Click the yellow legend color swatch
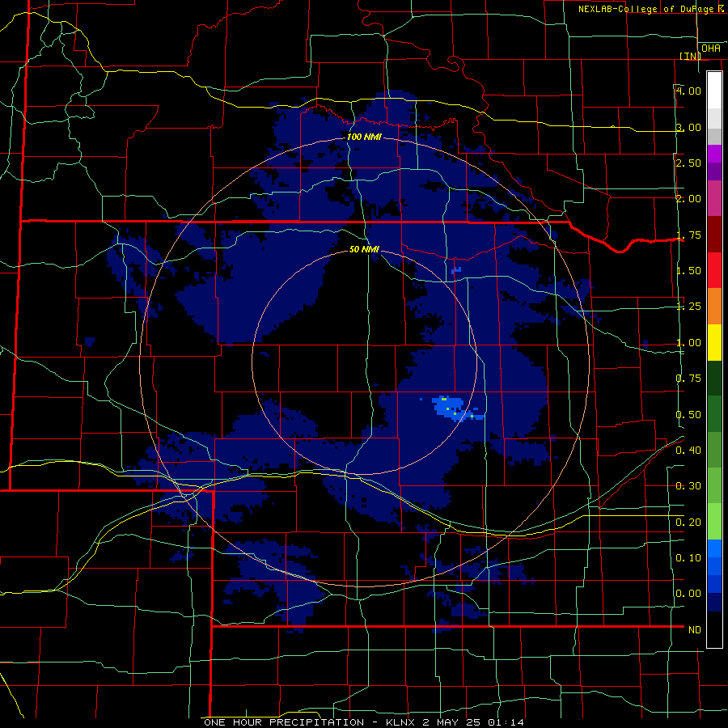This screenshot has height=728, width=728. coord(714,342)
